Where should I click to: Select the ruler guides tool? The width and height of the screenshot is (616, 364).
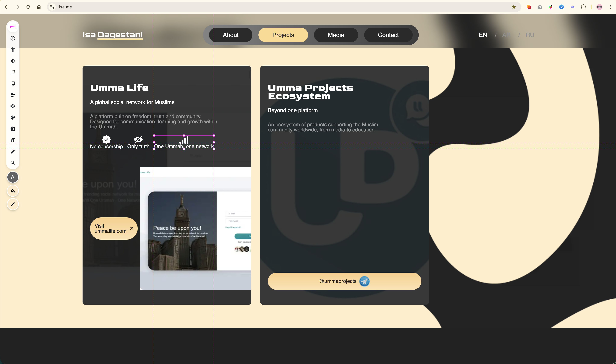[13, 27]
